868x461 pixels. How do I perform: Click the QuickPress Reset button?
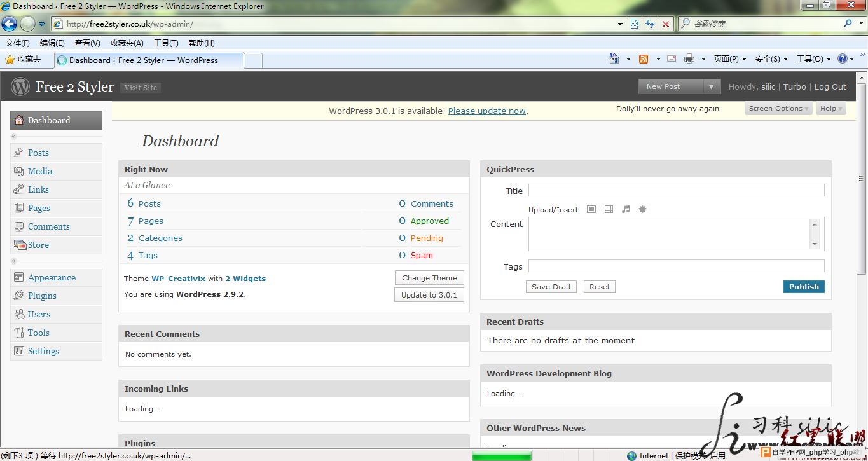tap(600, 287)
